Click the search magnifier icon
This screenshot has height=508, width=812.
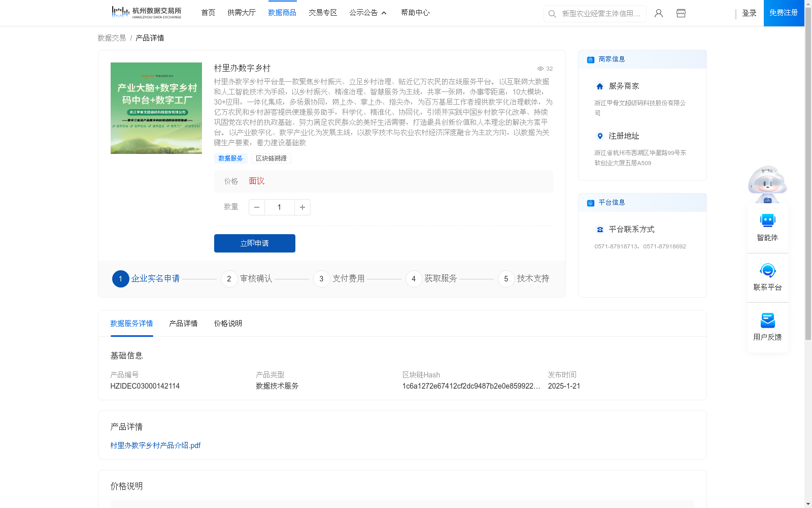point(552,14)
